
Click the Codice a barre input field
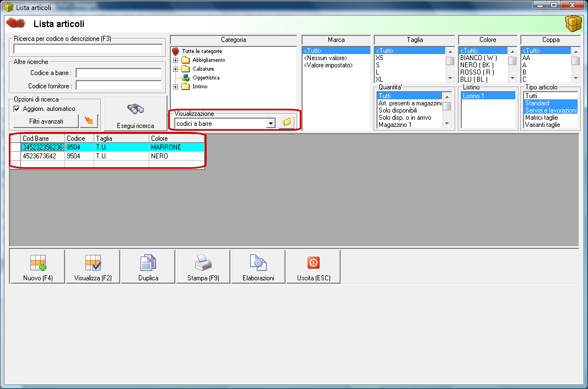pyautogui.click(x=118, y=73)
